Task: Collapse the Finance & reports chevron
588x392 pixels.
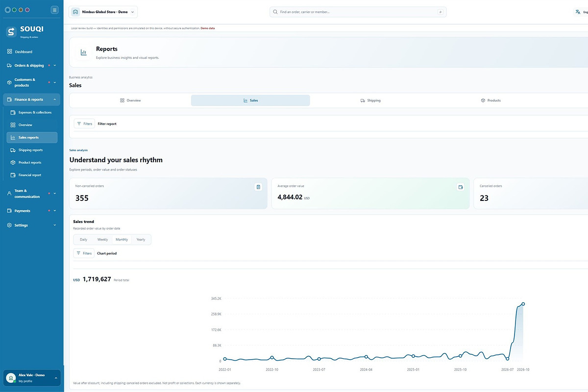Action: coord(54,99)
